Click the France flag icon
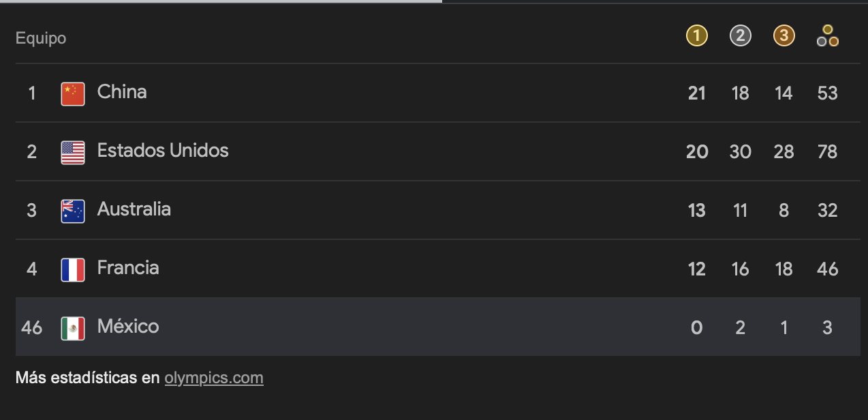This screenshot has width=868, height=420. pyautogui.click(x=73, y=269)
